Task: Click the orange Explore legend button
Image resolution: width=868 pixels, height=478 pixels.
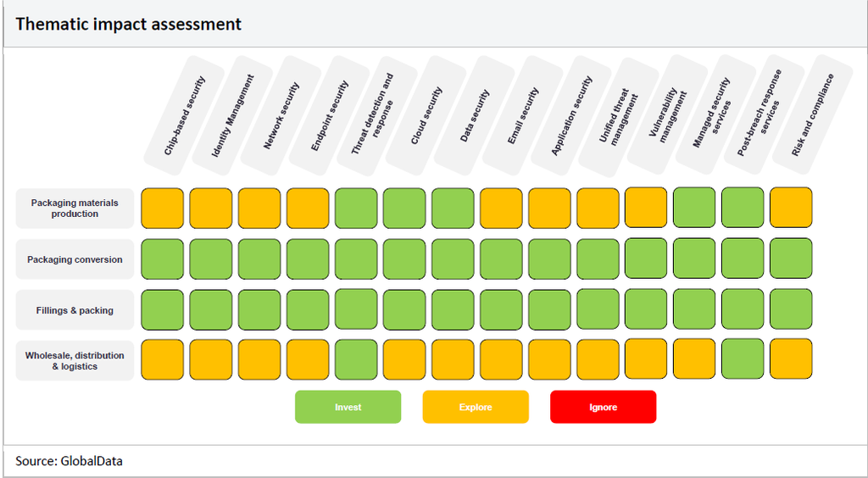Action: point(475,407)
